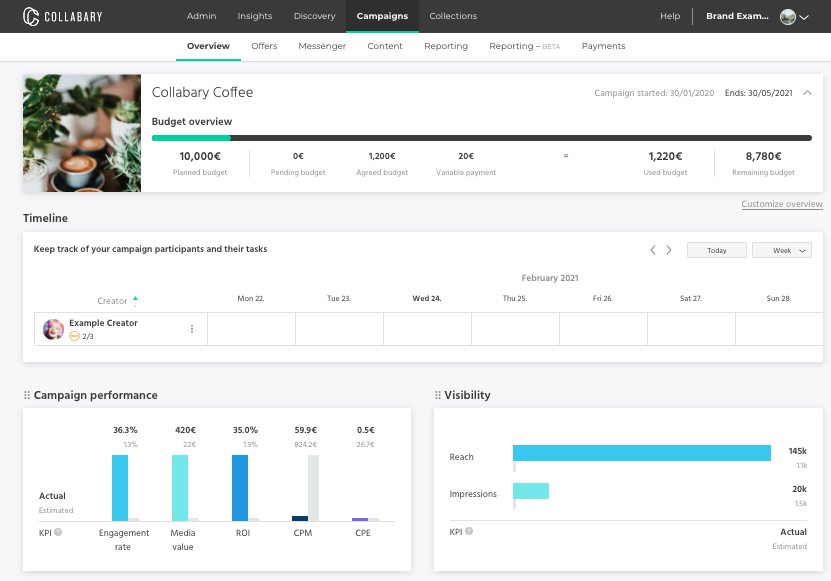Click Example Creator's avatar

coord(53,329)
